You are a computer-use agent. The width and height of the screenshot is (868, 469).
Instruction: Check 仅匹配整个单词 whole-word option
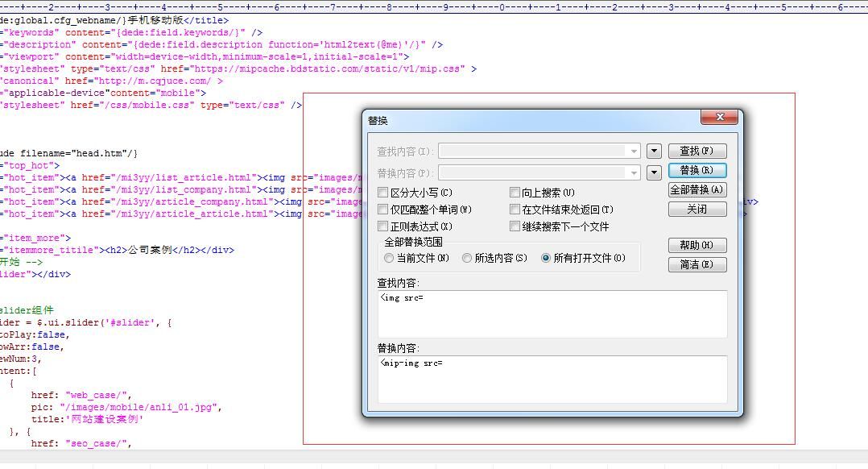point(383,209)
